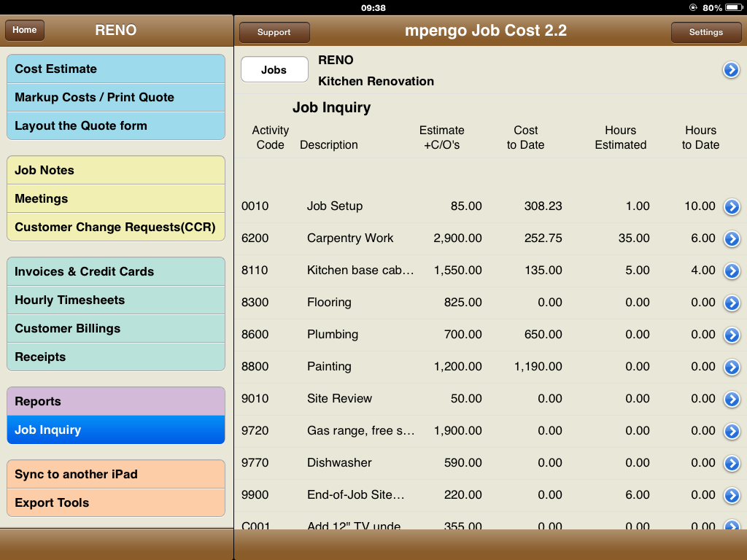Open Settings from the top bar
The height and width of the screenshot is (560, 747).
pyautogui.click(x=705, y=32)
